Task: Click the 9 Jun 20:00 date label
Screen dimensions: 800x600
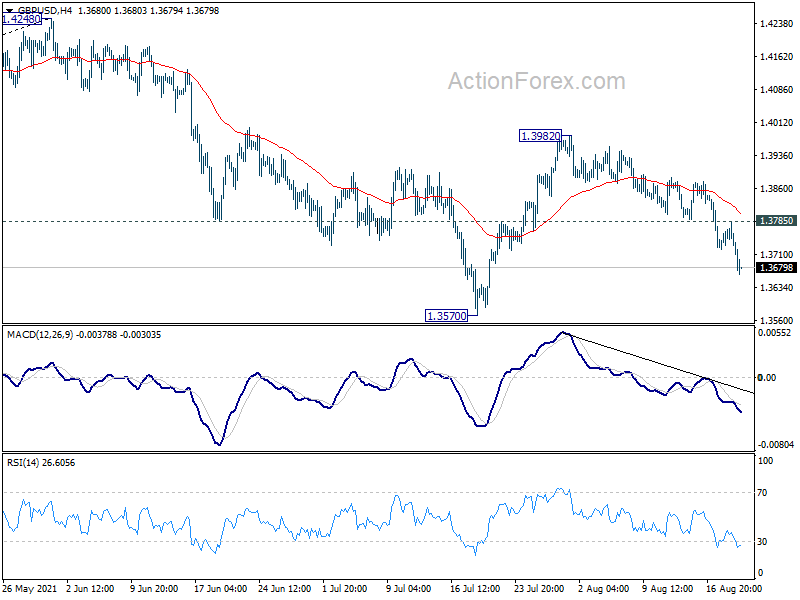Action: click(x=154, y=589)
